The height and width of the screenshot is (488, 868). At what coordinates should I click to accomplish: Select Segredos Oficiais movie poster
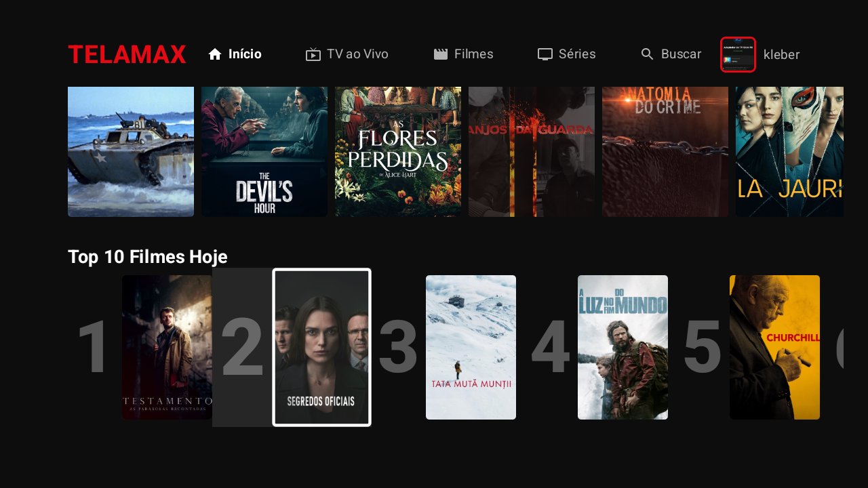click(321, 347)
